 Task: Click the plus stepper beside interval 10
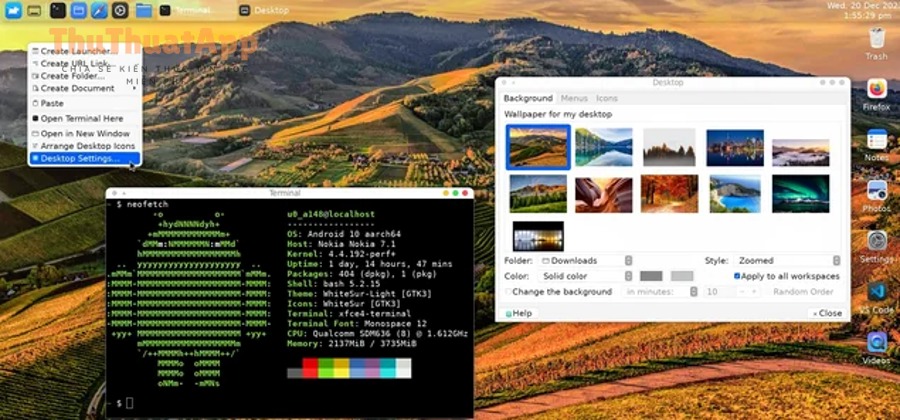(x=754, y=291)
